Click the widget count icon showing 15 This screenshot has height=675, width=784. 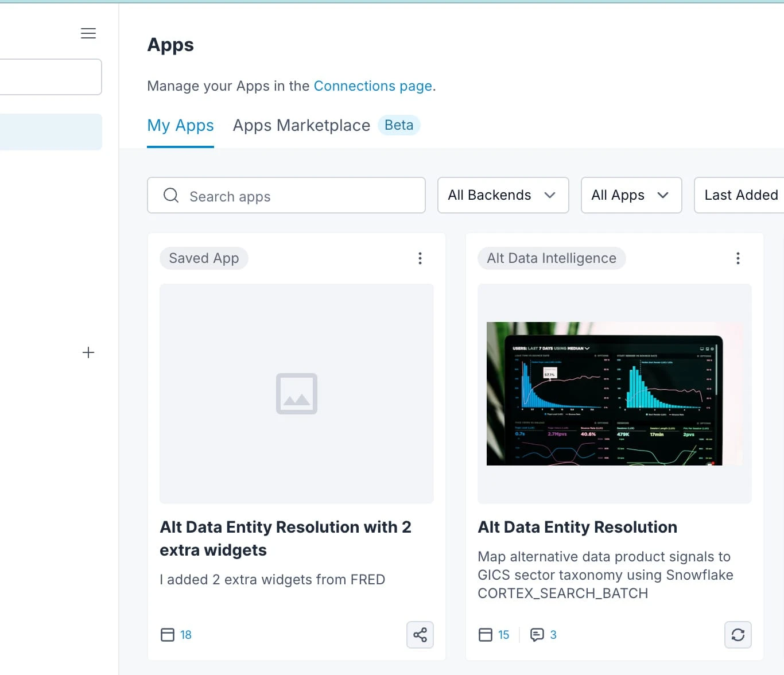[485, 634]
